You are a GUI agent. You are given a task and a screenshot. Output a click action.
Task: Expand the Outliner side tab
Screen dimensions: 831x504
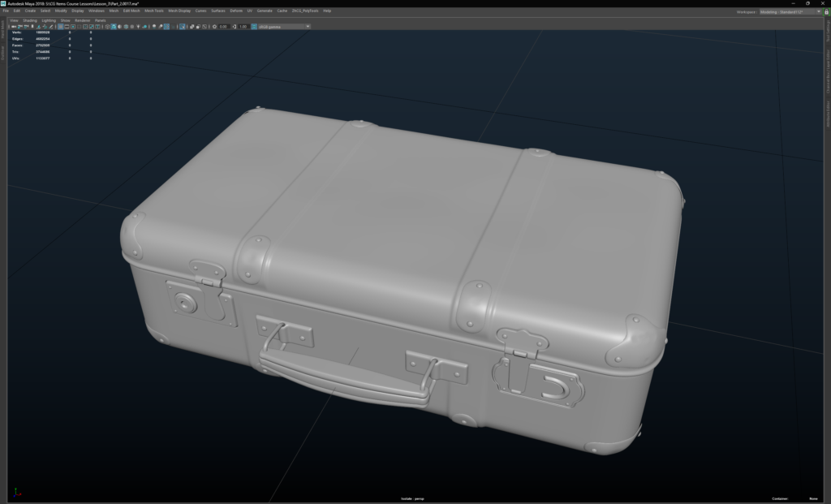point(2,52)
